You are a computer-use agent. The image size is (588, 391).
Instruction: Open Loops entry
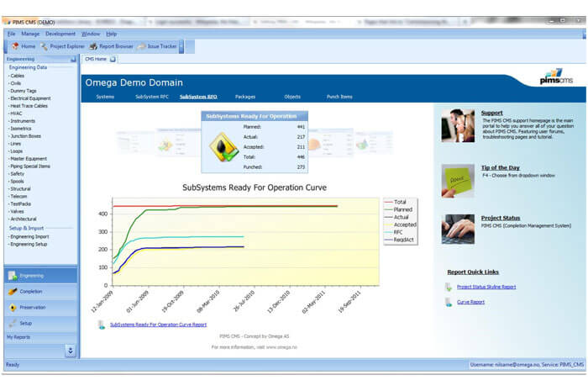(x=17, y=151)
